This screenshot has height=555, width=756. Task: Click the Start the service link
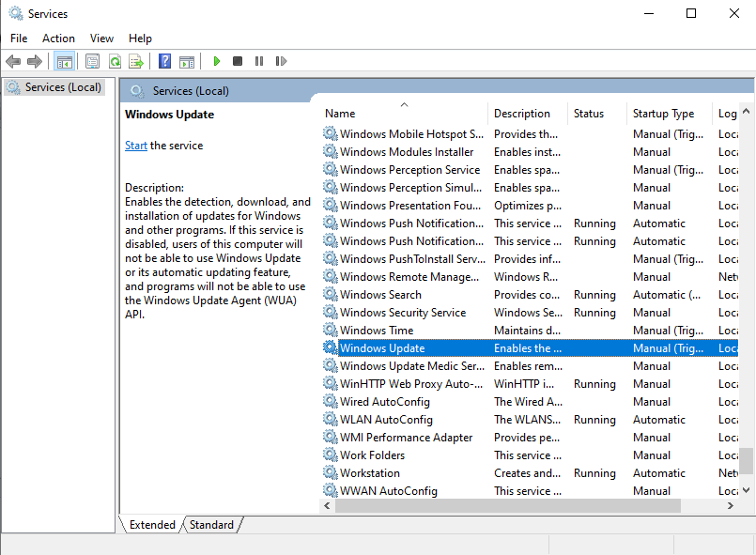tap(136, 146)
